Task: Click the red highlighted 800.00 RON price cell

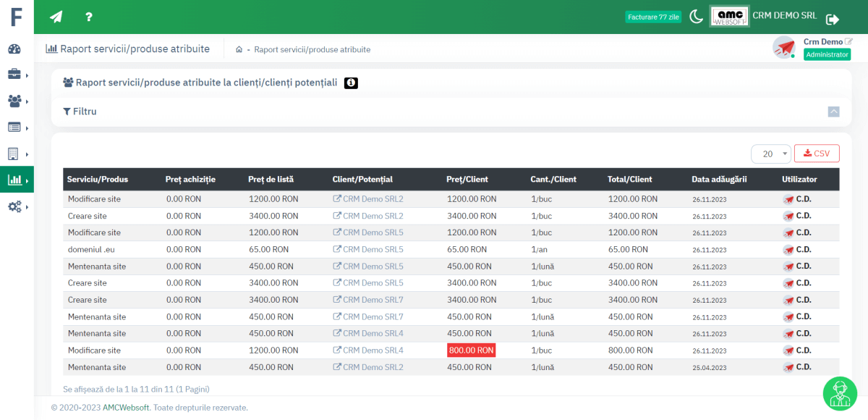Action: tap(471, 350)
